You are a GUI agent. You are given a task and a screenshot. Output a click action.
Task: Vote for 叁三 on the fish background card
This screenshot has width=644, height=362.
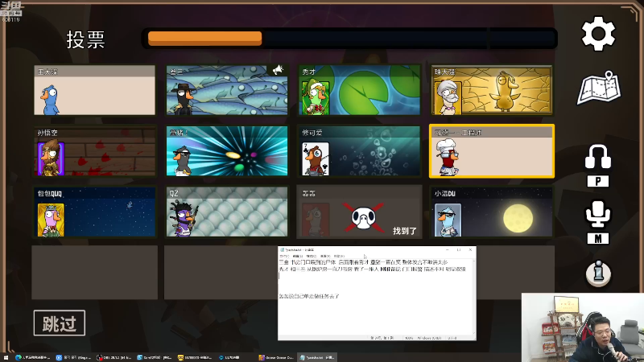pos(227,90)
